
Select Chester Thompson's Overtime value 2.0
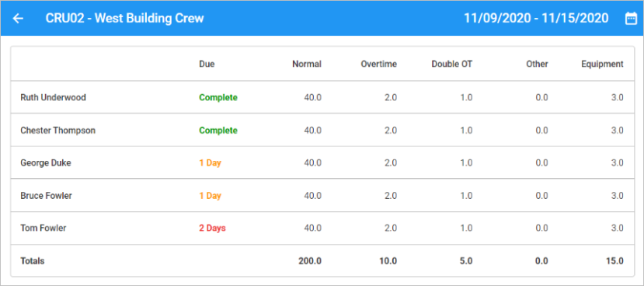click(x=390, y=131)
